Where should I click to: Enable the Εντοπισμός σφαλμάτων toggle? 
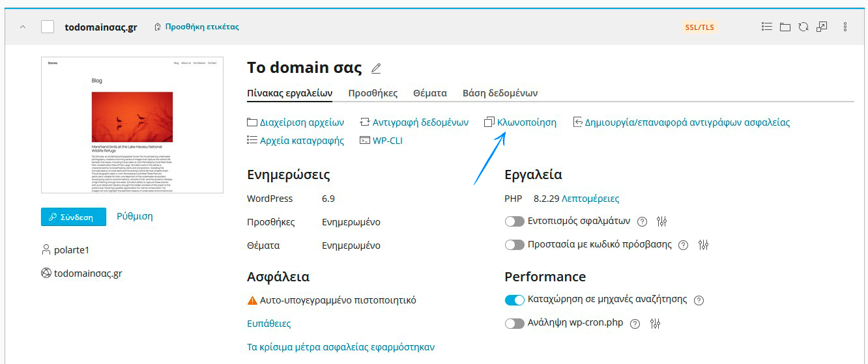515,221
